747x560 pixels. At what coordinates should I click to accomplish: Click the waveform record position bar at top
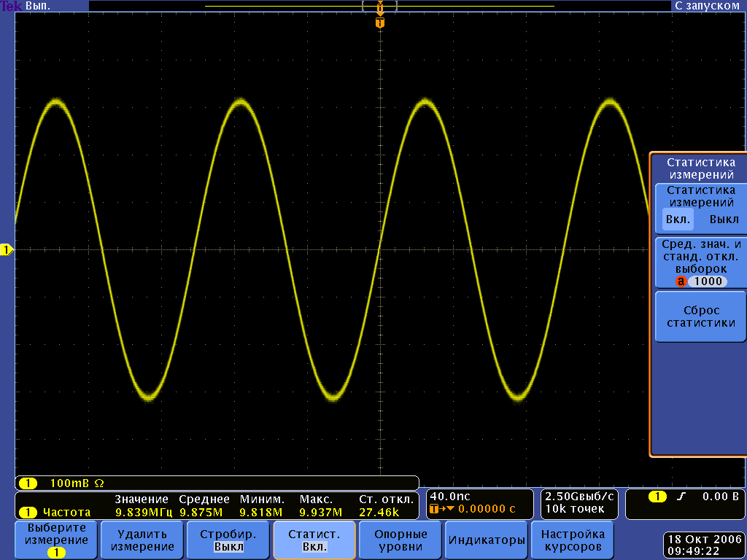(x=379, y=6)
